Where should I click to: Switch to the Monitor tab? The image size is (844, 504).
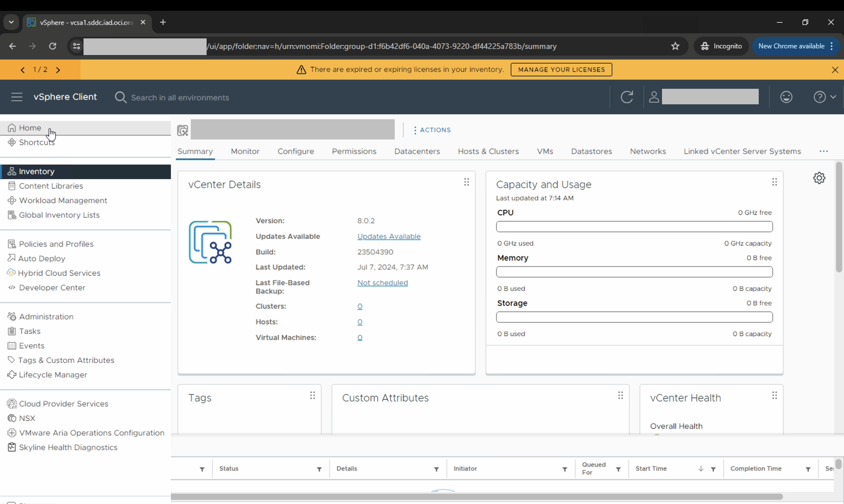[x=245, y=151]
